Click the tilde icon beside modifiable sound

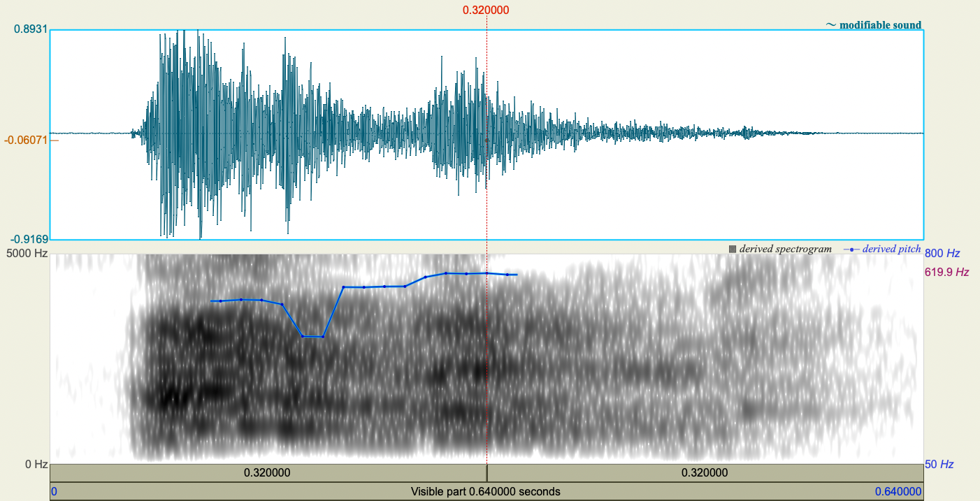pyautogui.click(x=831, y=24)
